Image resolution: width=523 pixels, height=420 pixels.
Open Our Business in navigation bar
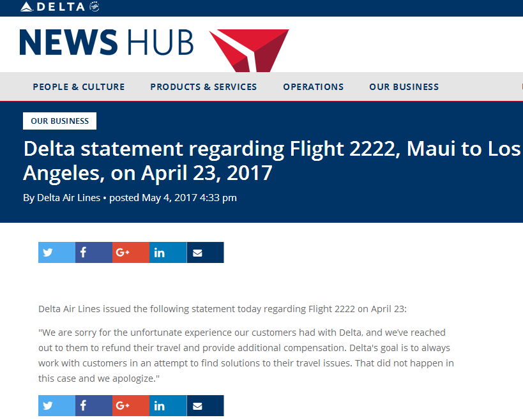pos(404,87)
